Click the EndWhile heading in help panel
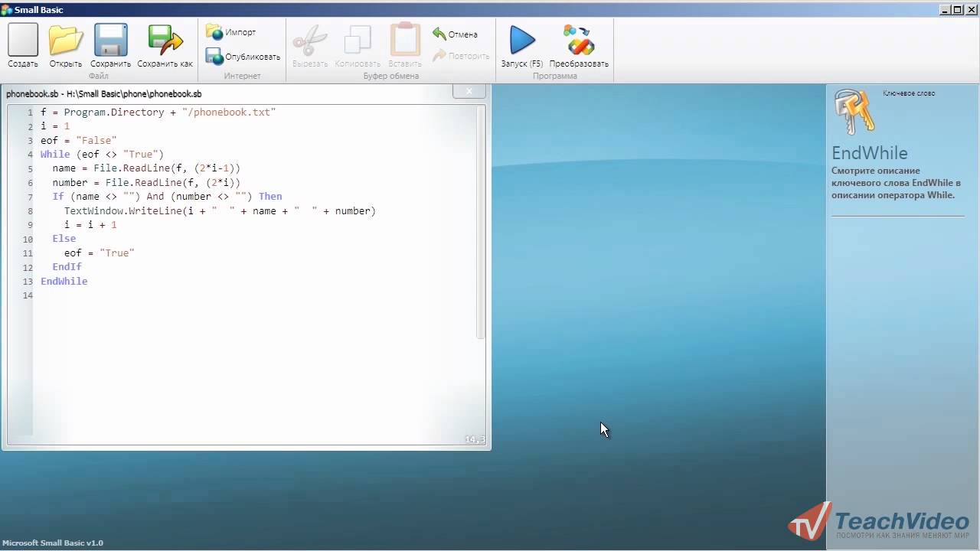 pos(870,153)
